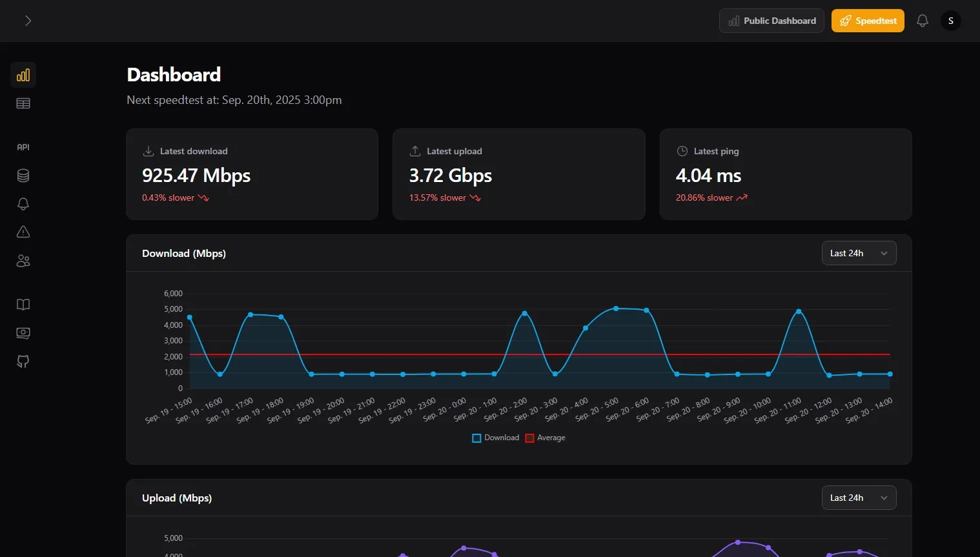
Task: Click the 20.86% slower text
Action: (x=704, y=197)
